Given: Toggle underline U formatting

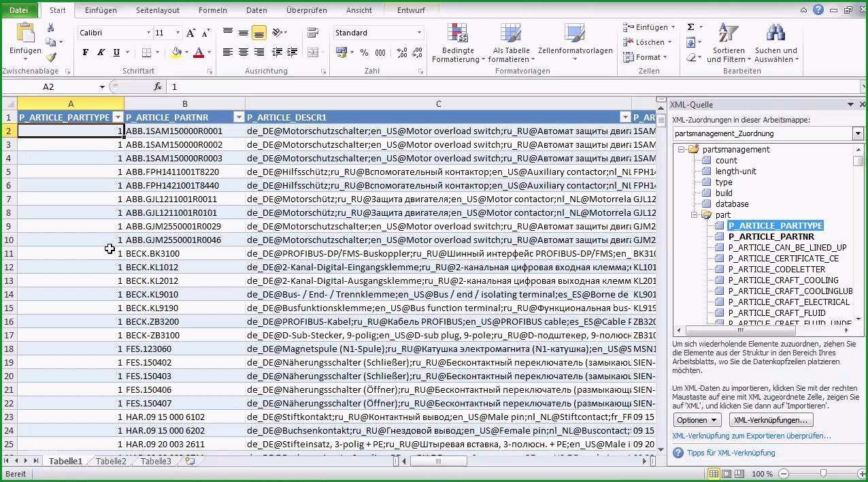Looking at the screenshot, I should click(x=117, y=52).
